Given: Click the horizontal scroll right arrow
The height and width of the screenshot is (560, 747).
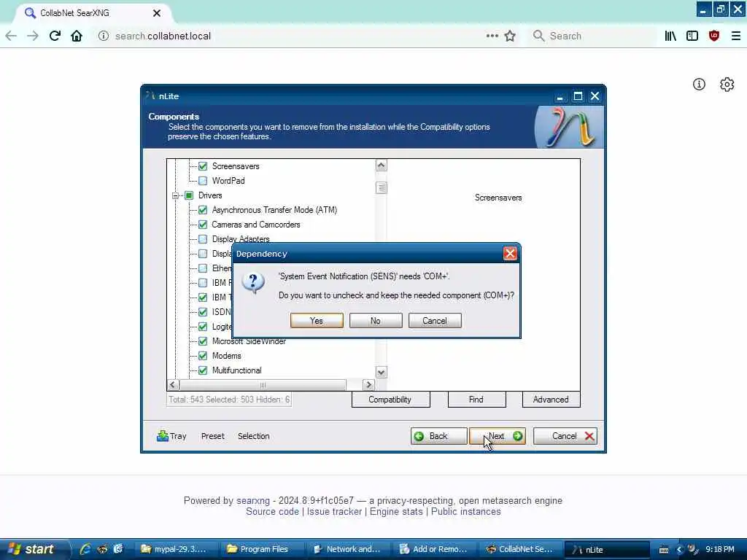Looking at the screenshot, I should point(368,384).
